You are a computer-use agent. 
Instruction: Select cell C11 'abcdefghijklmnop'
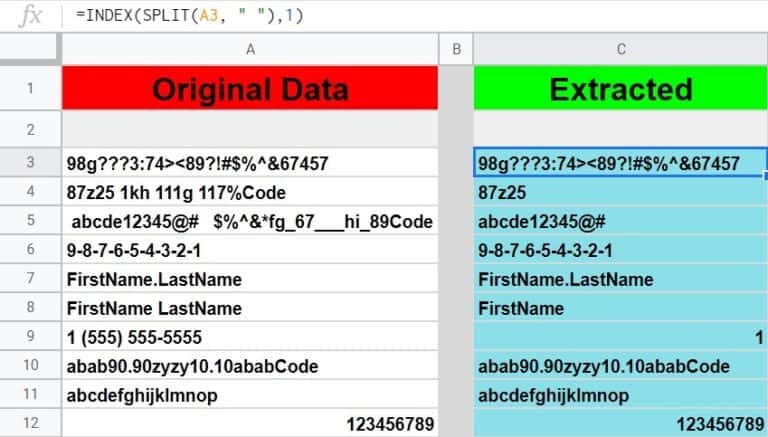(621, 394)
